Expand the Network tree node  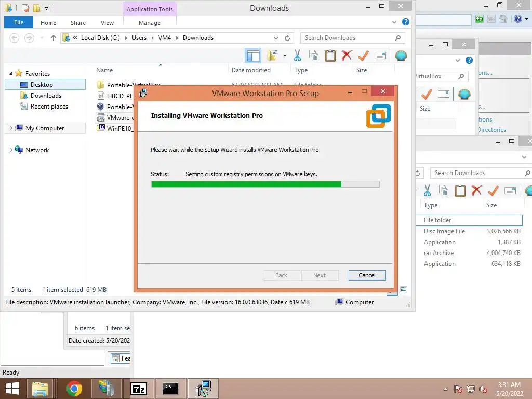coord(11,150)
